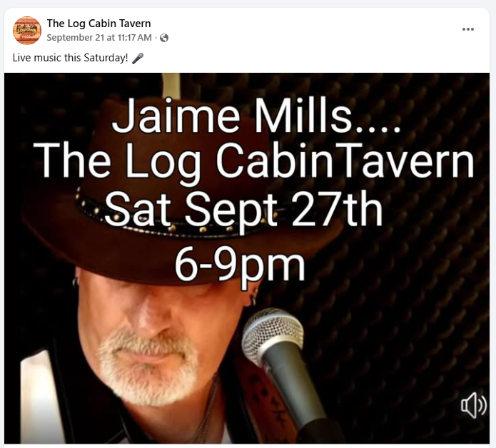Image resolution: width=496 pixels, height=448 pixels.
Task: Click the dark foam background of the video
Action: pos(411,285)
